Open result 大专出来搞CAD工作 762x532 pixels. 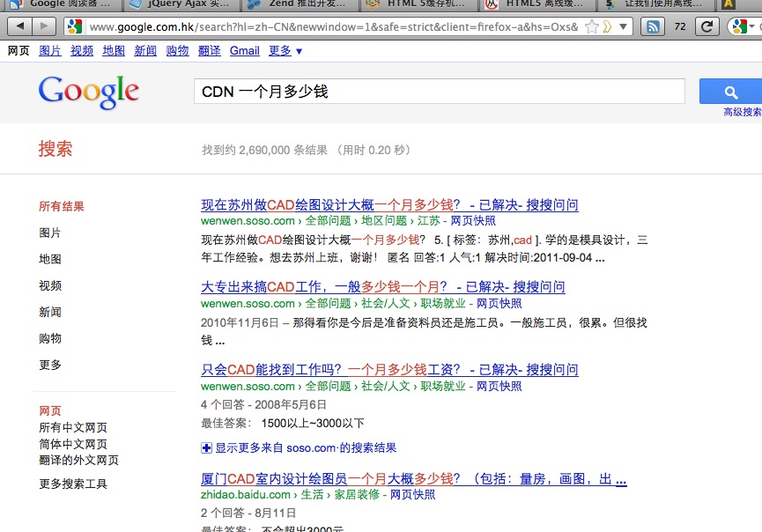[383, 287]
